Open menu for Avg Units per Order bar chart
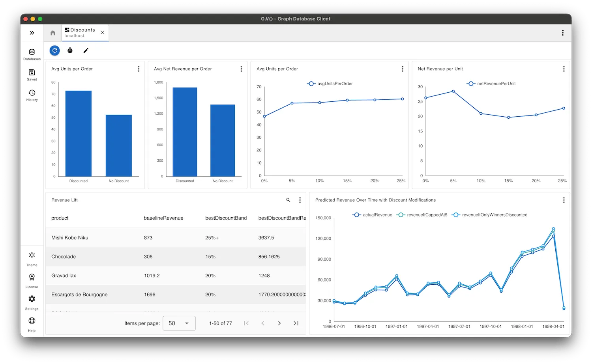Viewport: 592px width, 364px height. pyautogui.click(x=139, y=69)
